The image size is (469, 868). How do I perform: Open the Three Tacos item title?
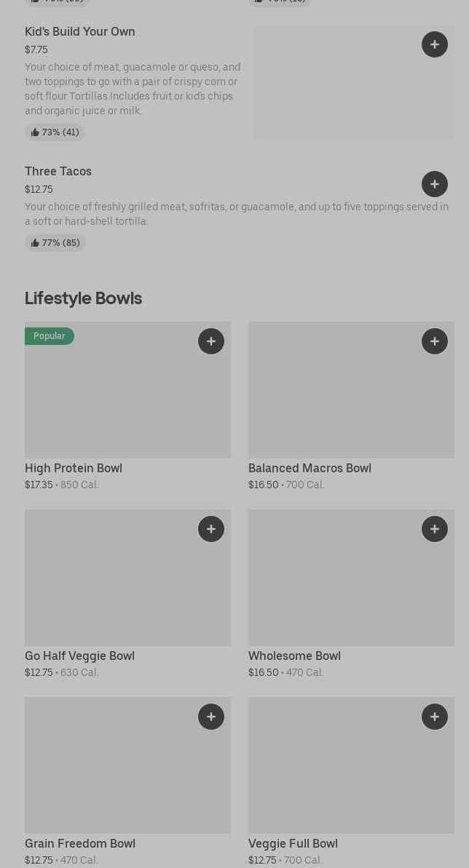click(58, 171)
